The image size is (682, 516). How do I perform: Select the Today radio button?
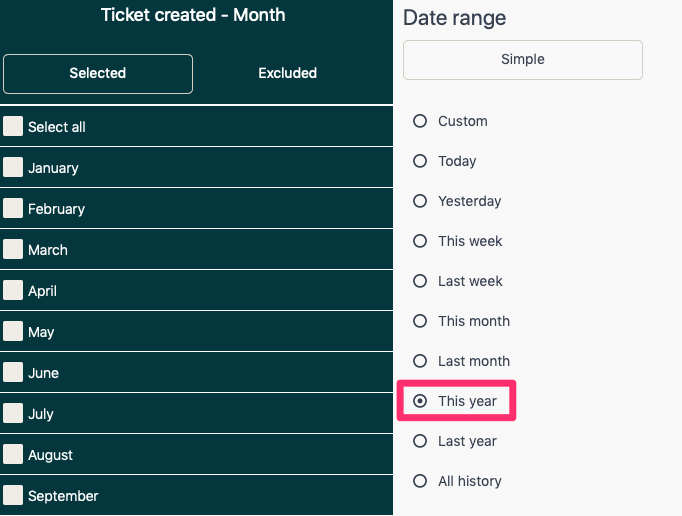(x=420, y=161)
